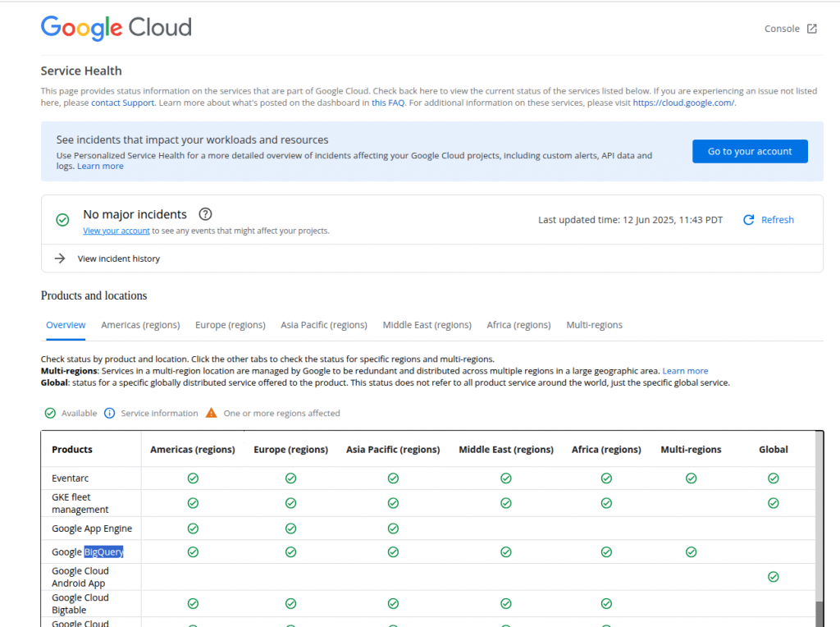The width and height of the screenshot is (840, 627).
Task: Click Eventarc Americas available status icon
Action: point(193,478)
